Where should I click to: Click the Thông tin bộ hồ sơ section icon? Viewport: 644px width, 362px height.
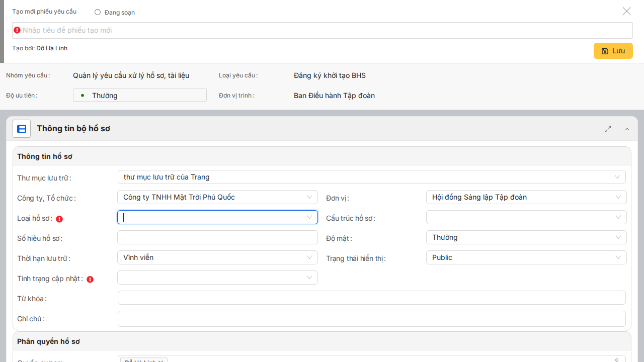(x=22, y=129)
